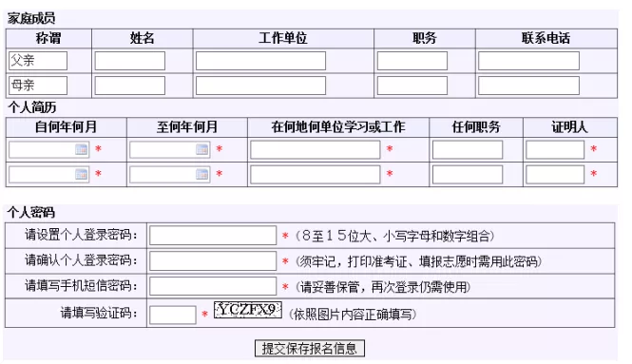
Task: Click the 父亲 title field
Action: pyautogui.click(x=37, y=61)
